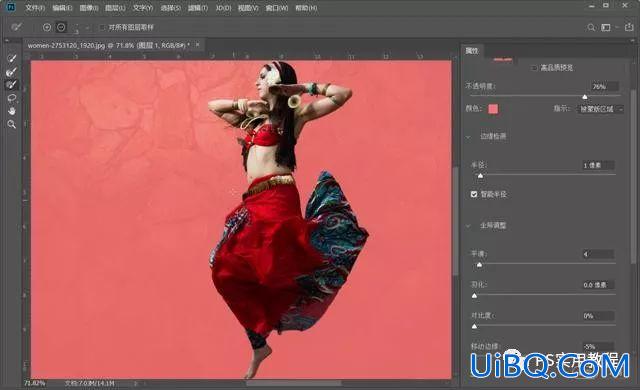
Task: Select the Refine Edge Brush tool
Action: click(11, 72)
